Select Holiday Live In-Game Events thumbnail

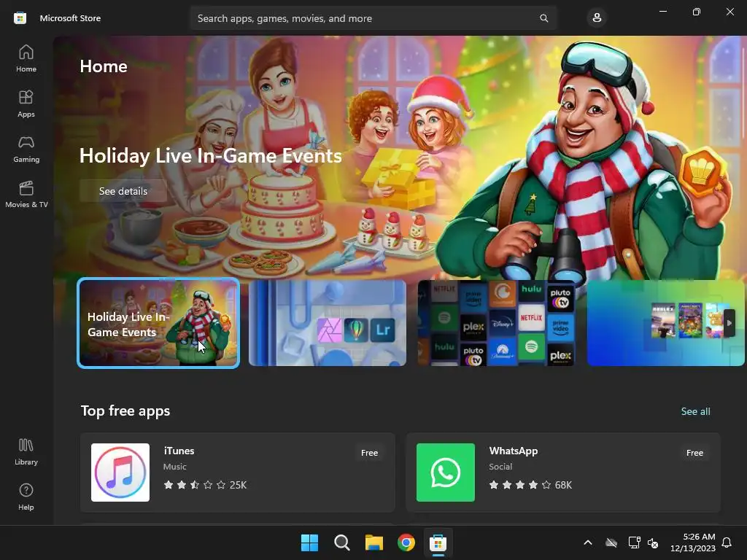point(158,323)
